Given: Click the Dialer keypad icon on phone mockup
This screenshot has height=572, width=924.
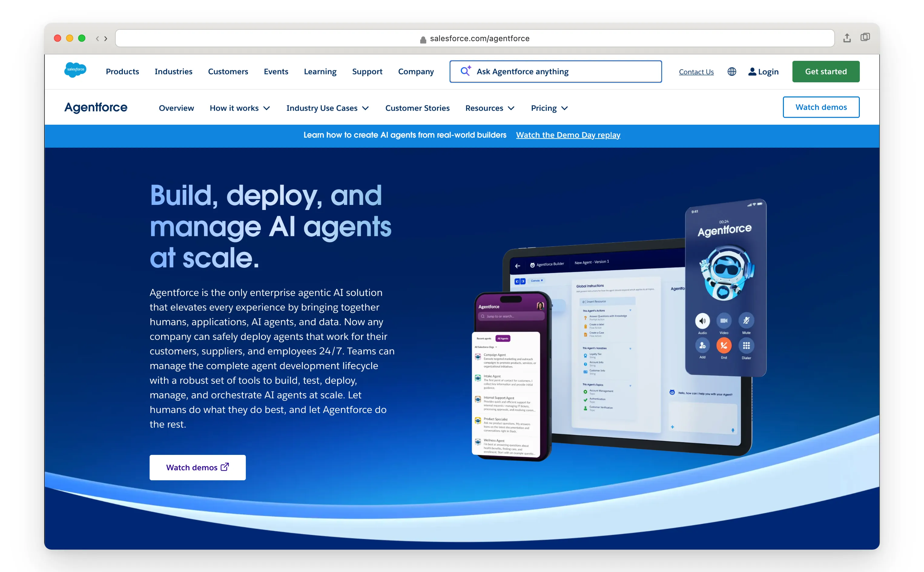Looking at the screenshot, I should pos(746,345).
